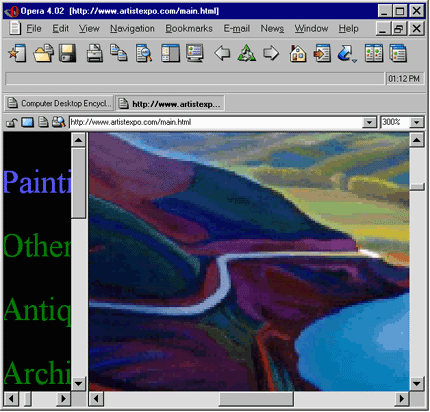The width and height of the screenshot is (430, 412).
Task: Click the empty progress status bar
Action: coord(195,79)
